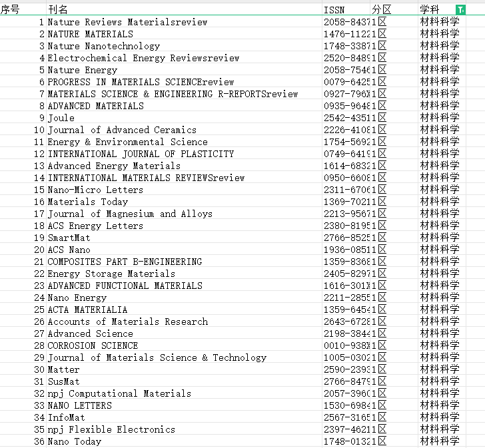The height and width of the screenshot is (448, 485).
Task: Select the ADVANCED MATERIALS cell
Action: pos(184,106)
